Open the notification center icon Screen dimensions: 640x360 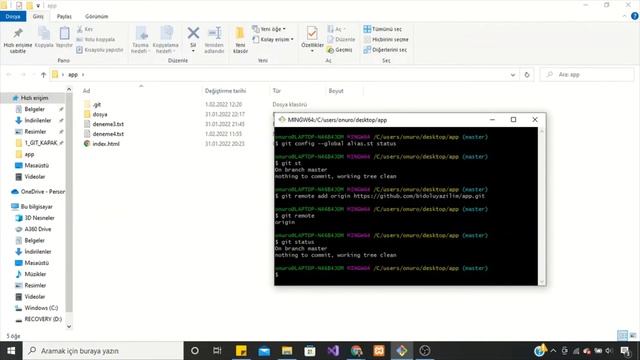[x=625, y=351]
